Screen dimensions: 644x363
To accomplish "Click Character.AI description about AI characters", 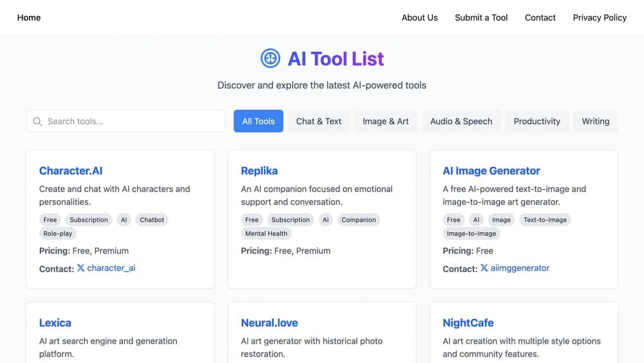I will (115, 195).
